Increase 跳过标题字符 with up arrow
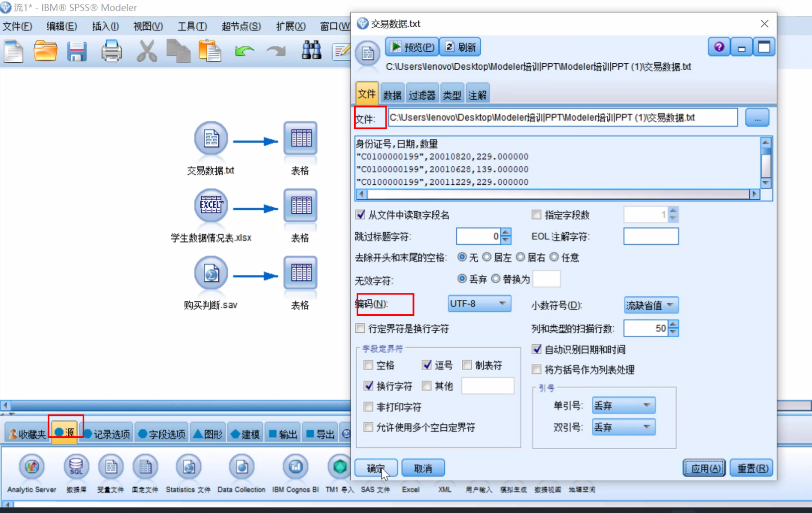 pyautogui.click(x=506, y=232)
